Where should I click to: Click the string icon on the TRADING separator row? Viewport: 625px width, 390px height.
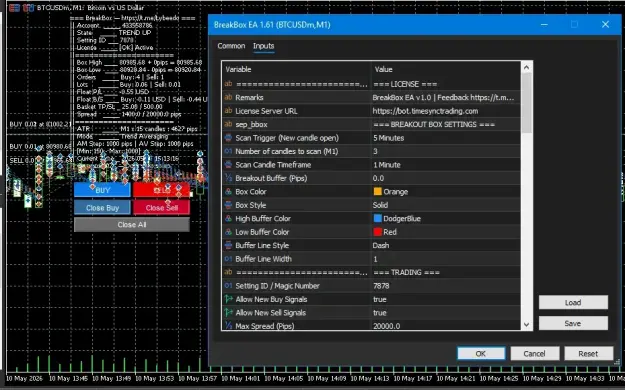tap(228, 272)
